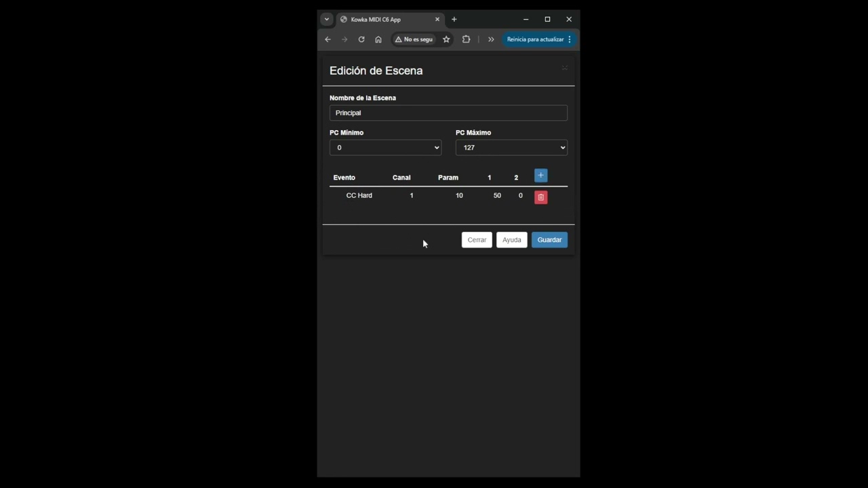Click the 'Evento' column header
This screenshot has height=488, width=868.
tap(344, 178)
